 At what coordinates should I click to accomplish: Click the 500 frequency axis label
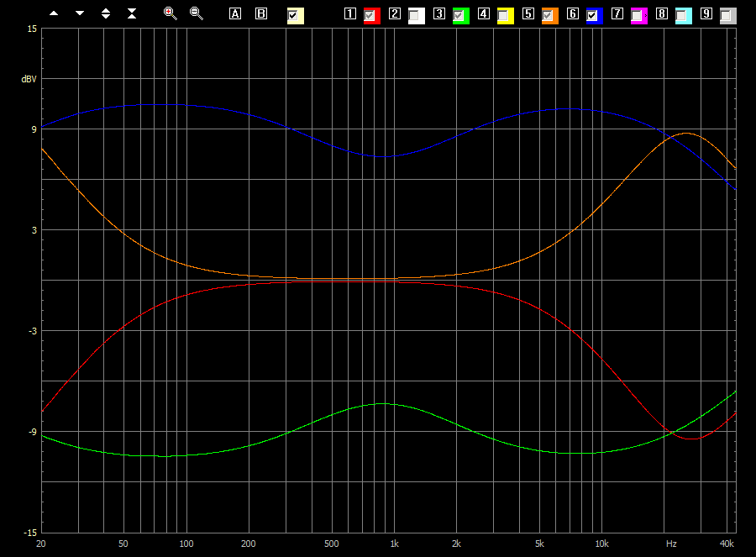click(x=331, y=544)
